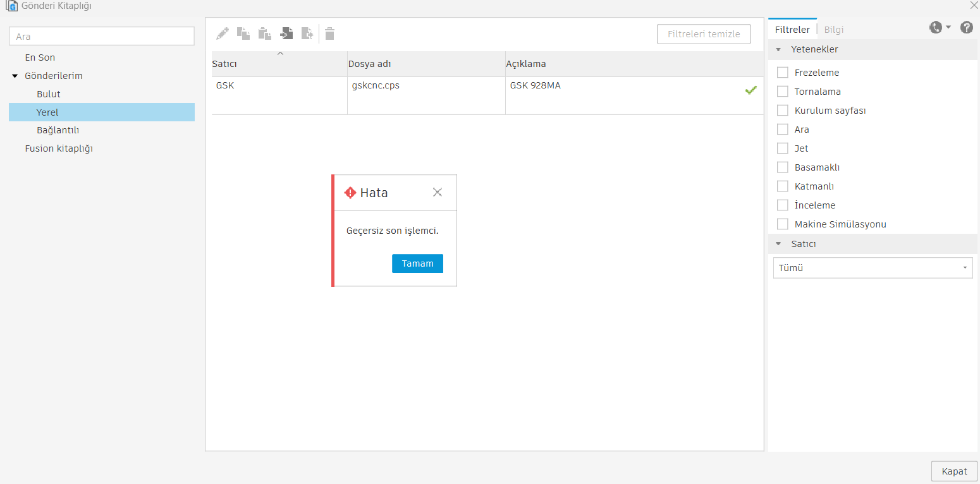
Task: Check the Basamaklı checkbox
Action: (x=783, y=167)
